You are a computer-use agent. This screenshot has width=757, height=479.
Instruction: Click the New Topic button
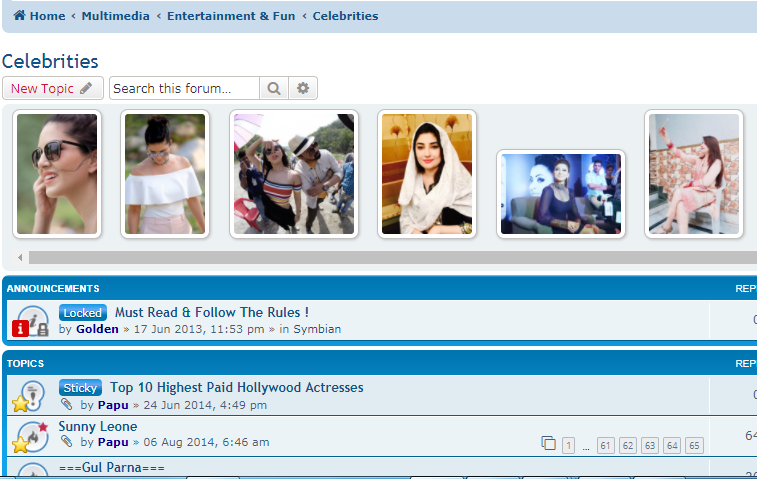(x=52, y=89)
